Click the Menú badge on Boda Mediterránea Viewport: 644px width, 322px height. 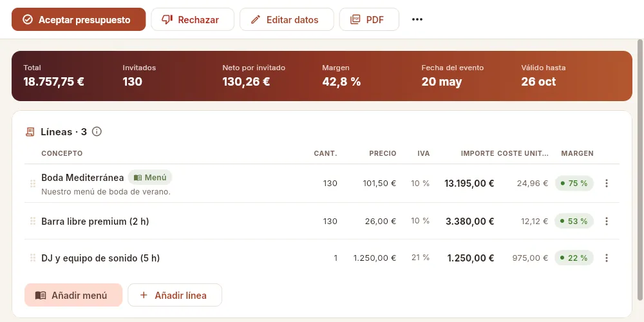point(150,178)
